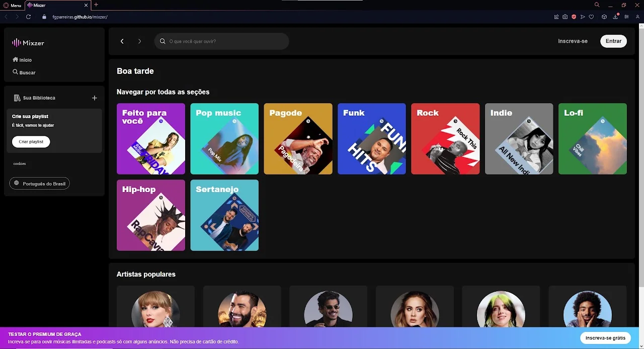This screenshot has height=349, width=644.
Task: Click Inscreva-se in the header
Action: click(x=573, y=41)
